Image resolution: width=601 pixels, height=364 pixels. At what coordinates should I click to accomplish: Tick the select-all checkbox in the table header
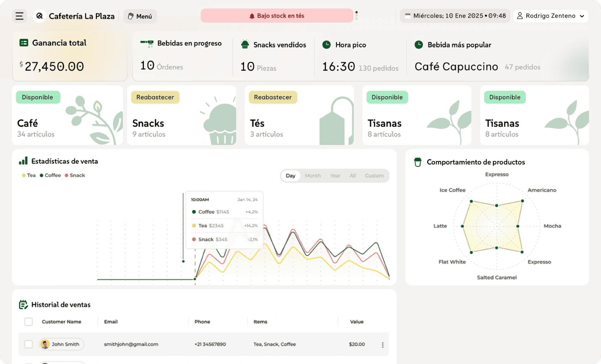pos(29,322)
